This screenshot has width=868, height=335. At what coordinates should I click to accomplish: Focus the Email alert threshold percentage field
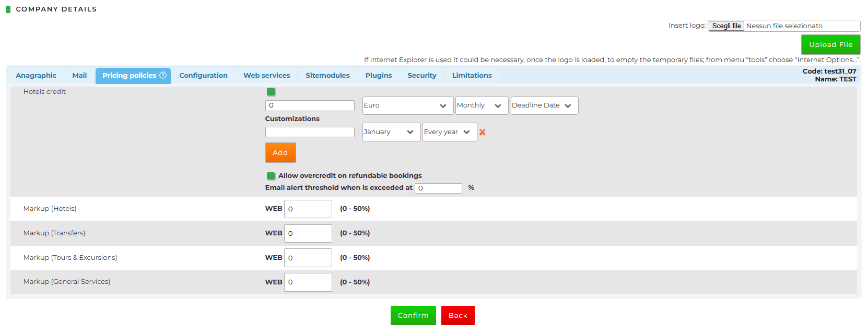point(438,188)
